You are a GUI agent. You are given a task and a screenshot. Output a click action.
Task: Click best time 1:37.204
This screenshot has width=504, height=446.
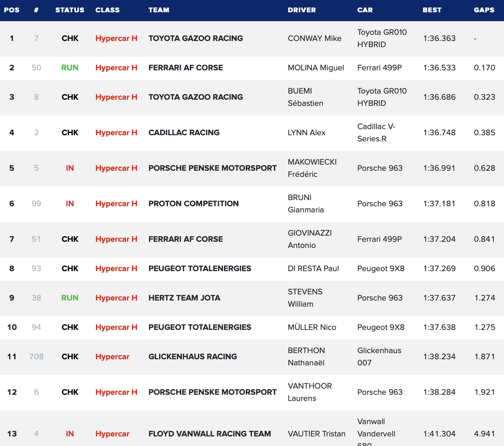click(x=439, y=239)
